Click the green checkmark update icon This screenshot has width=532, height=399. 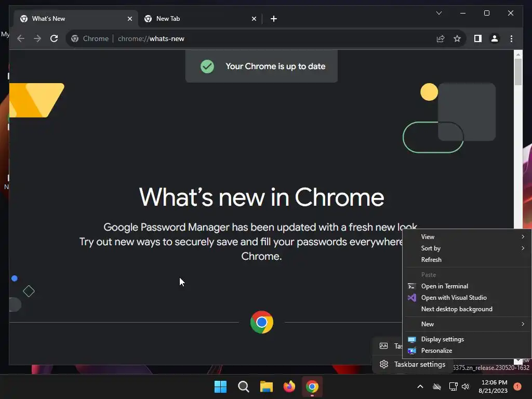pyautogui.click(x=207, y=66)
